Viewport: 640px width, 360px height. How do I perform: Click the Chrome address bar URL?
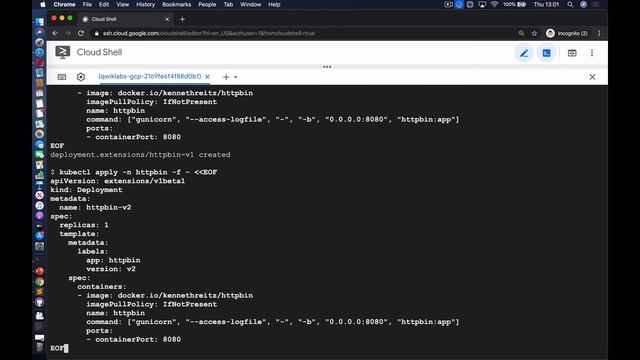coord(209,33)
